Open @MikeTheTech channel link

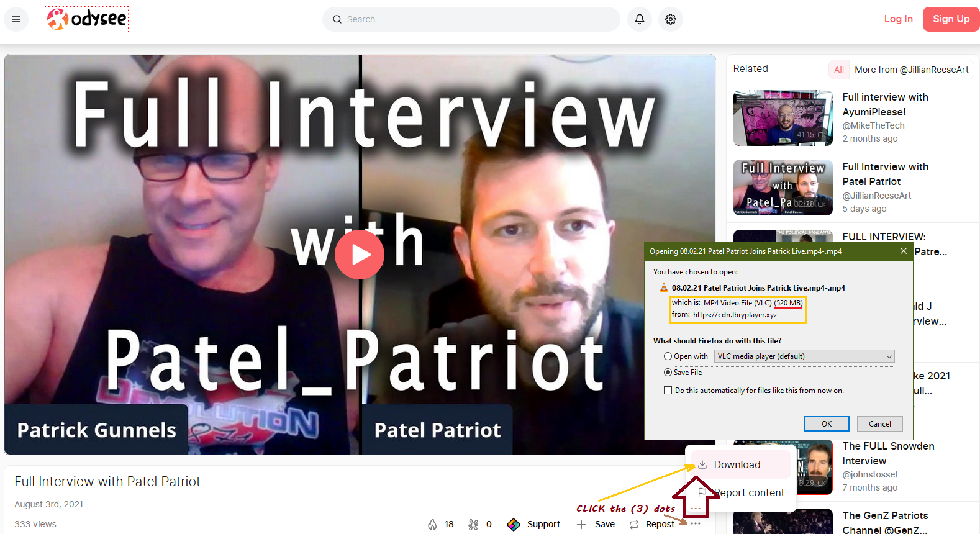tap(873, 125)
